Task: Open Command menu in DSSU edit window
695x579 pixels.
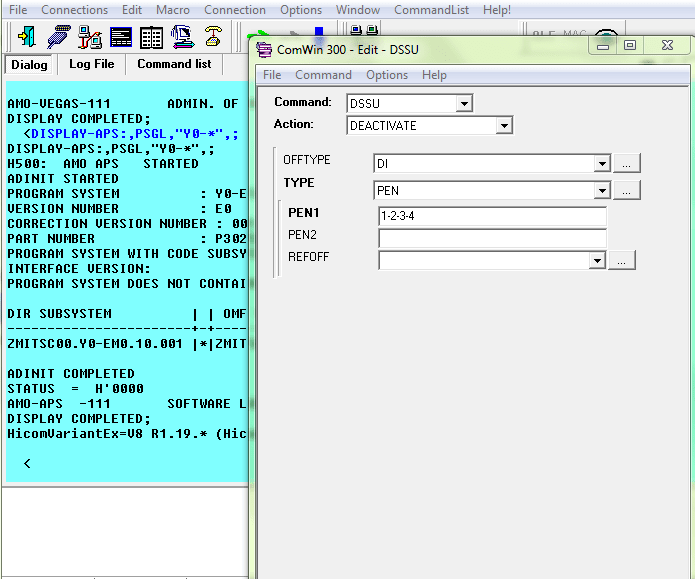Action: pyautogui.click(x=323, y=75)
